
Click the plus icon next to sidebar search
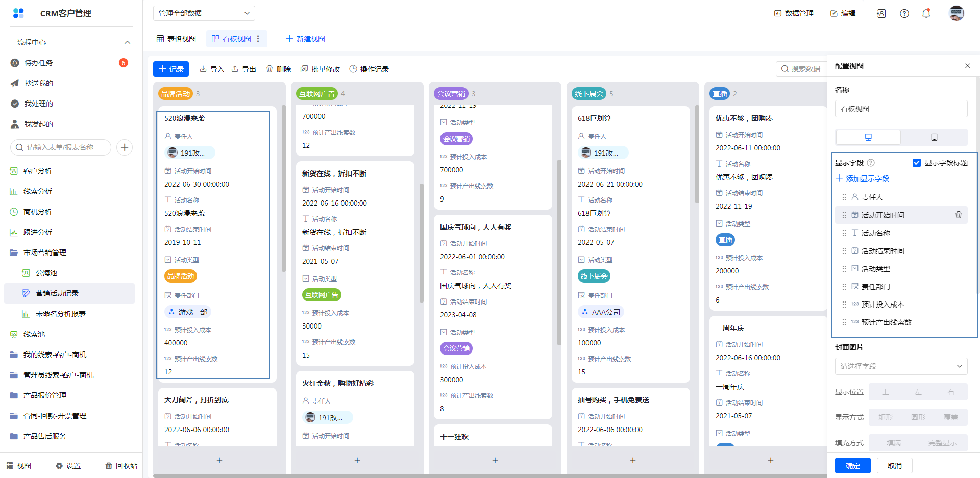point(125,147)
